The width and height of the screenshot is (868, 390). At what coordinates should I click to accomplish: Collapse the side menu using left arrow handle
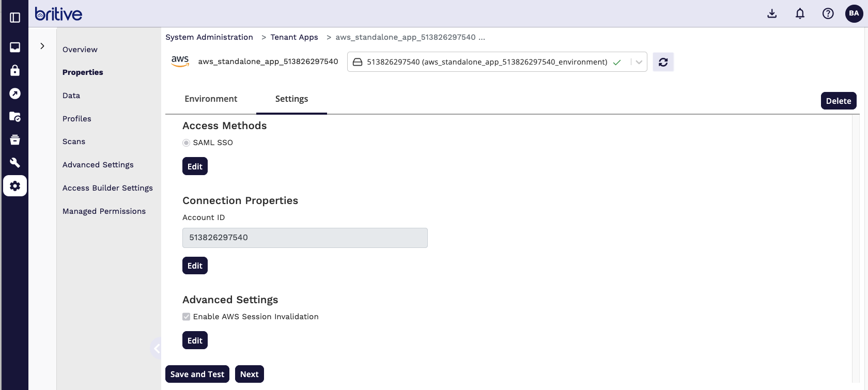157,349
